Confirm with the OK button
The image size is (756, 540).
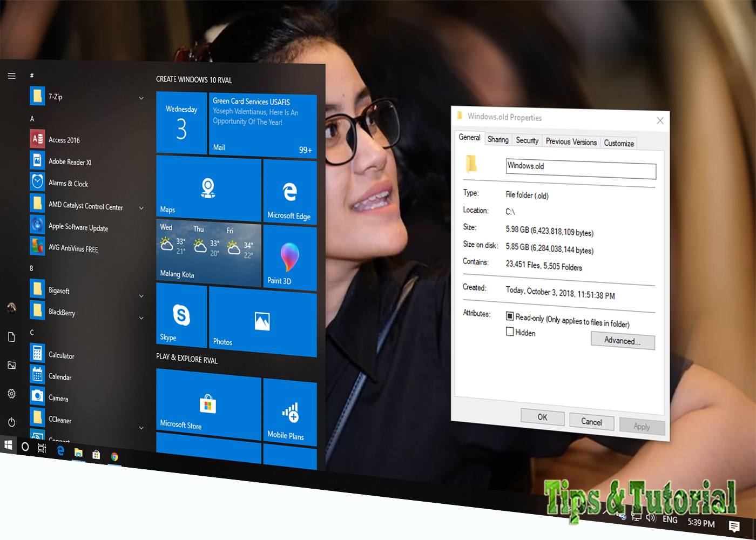click(x=542, y=416)
